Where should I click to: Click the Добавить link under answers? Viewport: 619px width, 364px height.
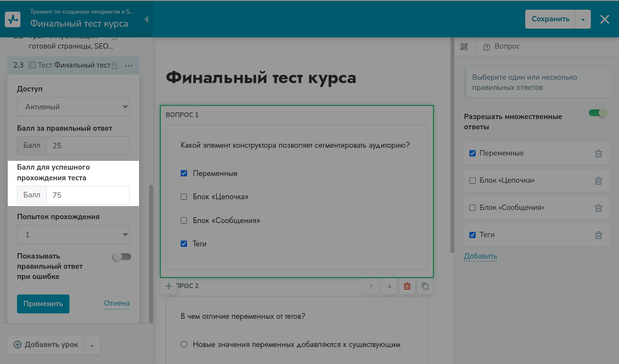click(x=481, y=256)
